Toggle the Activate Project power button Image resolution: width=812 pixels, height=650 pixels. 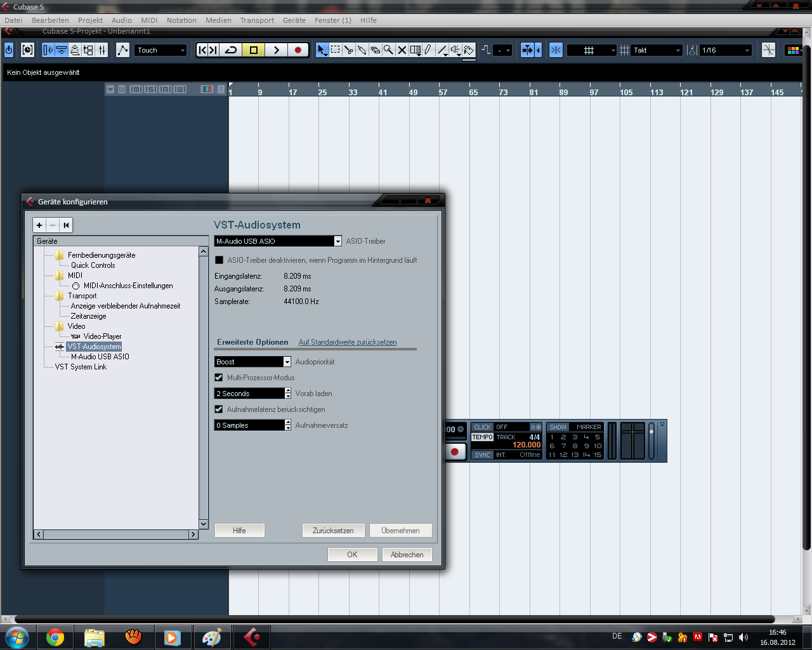[9, 50]
